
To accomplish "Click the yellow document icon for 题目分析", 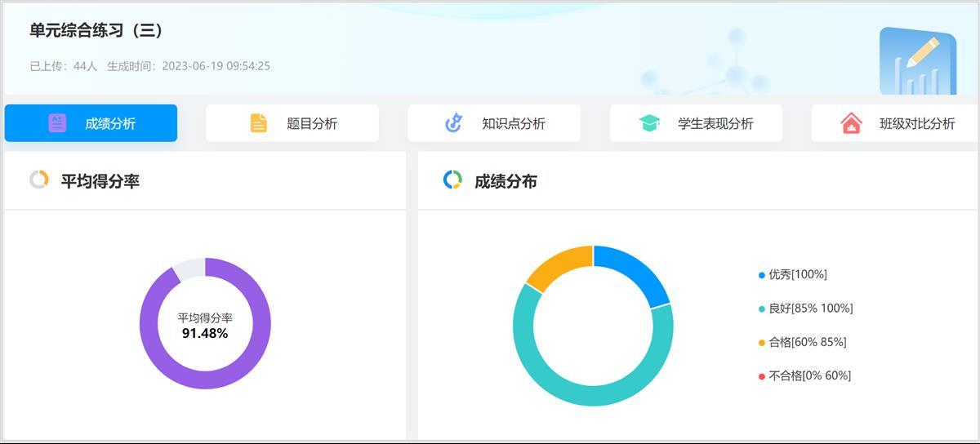I will [x=258, y=123].
